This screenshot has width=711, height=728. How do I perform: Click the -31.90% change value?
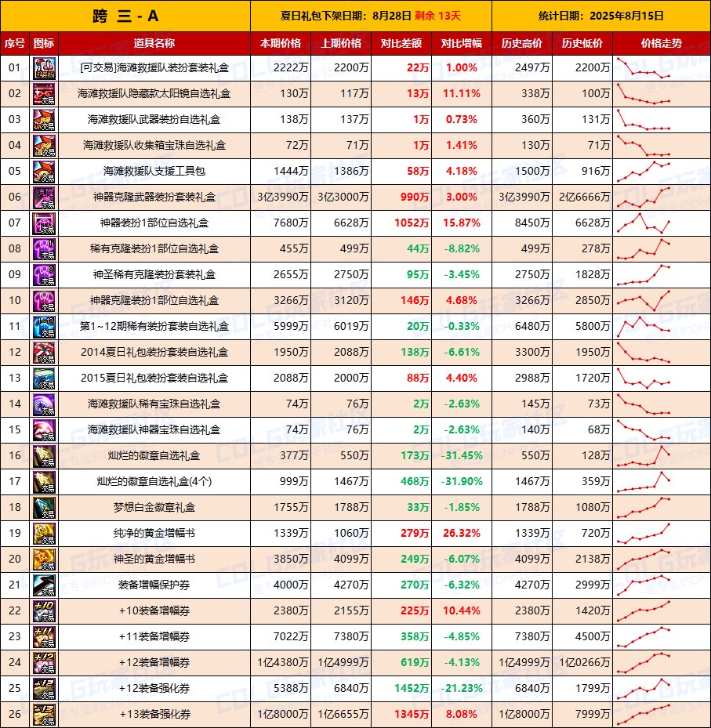(x=462, y=481)
